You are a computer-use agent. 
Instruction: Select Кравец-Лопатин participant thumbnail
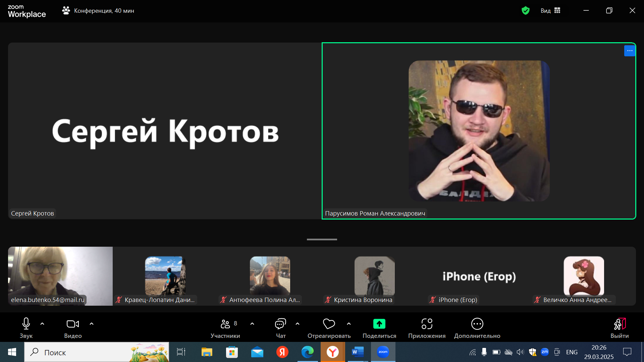(x=165, y=276)
